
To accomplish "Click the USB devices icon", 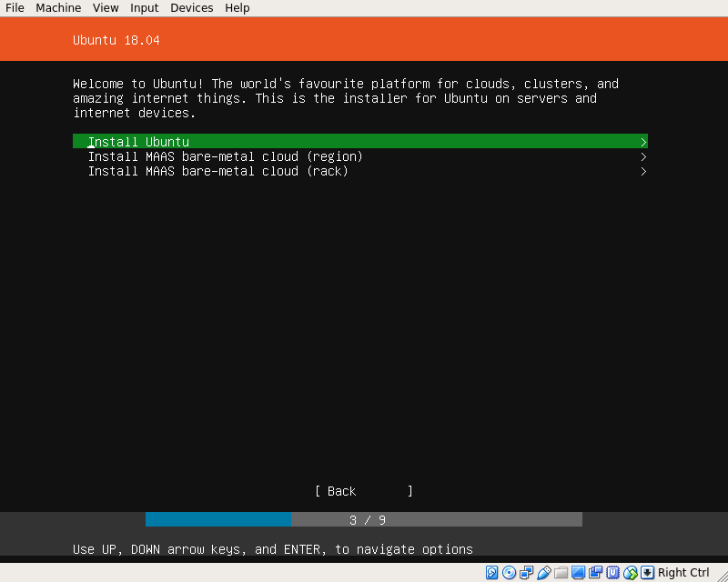I will point(544,573).
